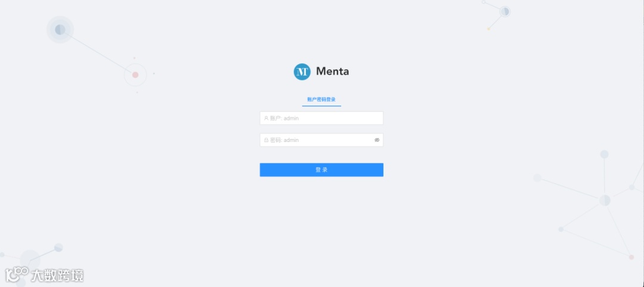Click the watermark logo icon beside 大数跨境
Screen dimensions: 644x287
click(17, 274)
